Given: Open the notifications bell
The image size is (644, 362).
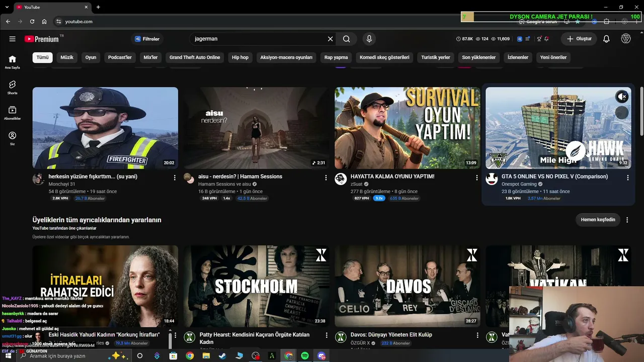Looking at the screenshot, I should point(606,39).
